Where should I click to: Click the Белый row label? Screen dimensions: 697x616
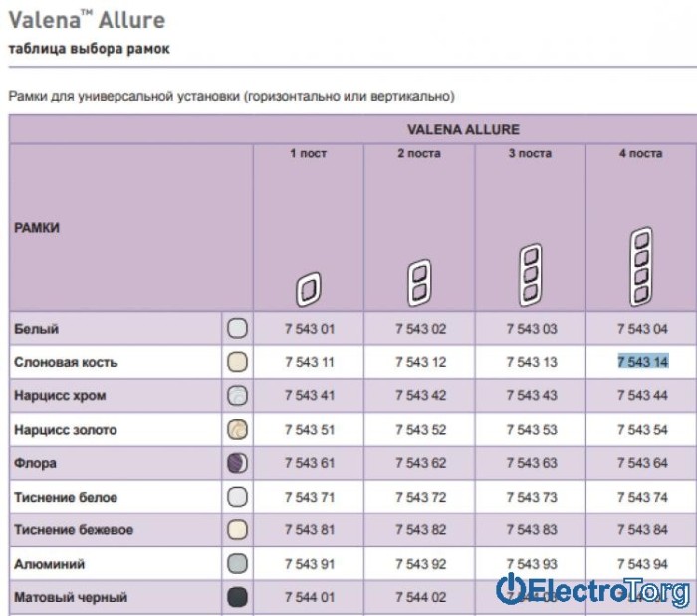click(36, 329)
